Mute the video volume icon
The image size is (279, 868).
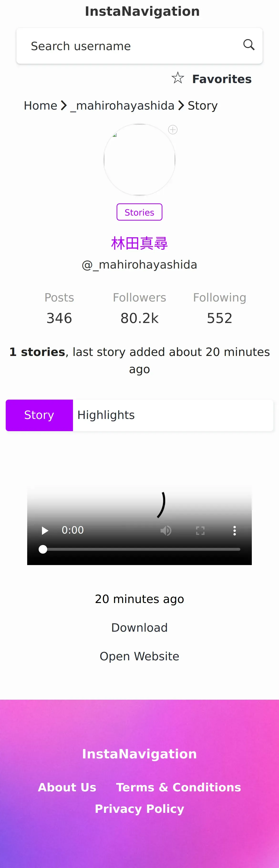pyautogui.click(x=165, y=531)
